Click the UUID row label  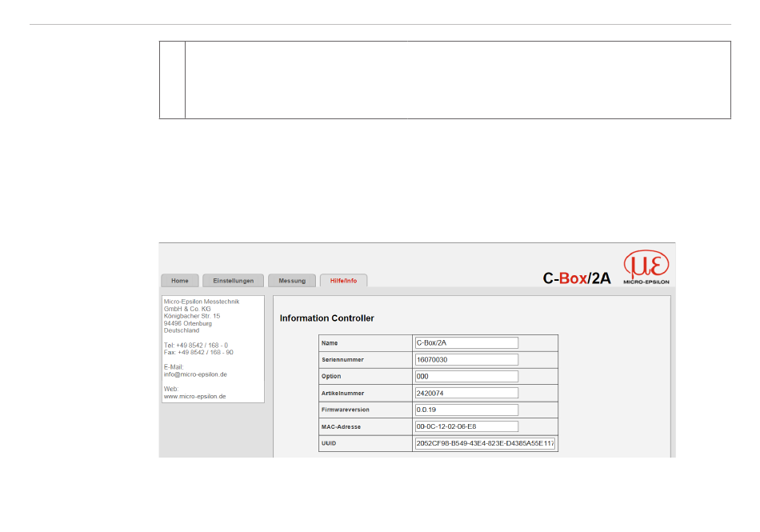point(329,443)
